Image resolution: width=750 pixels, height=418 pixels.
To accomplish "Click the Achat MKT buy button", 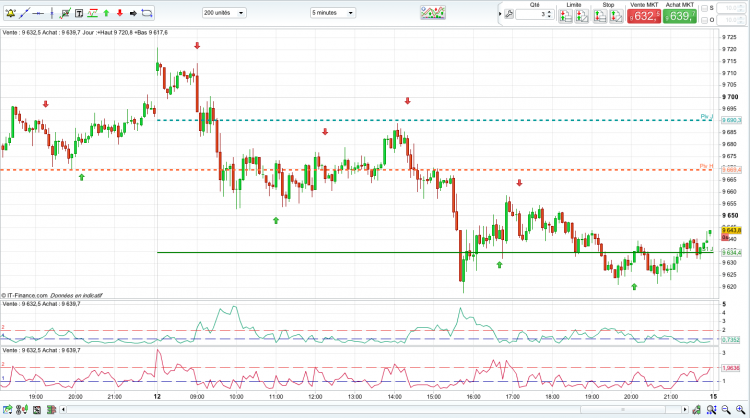I will pos(680,16).
